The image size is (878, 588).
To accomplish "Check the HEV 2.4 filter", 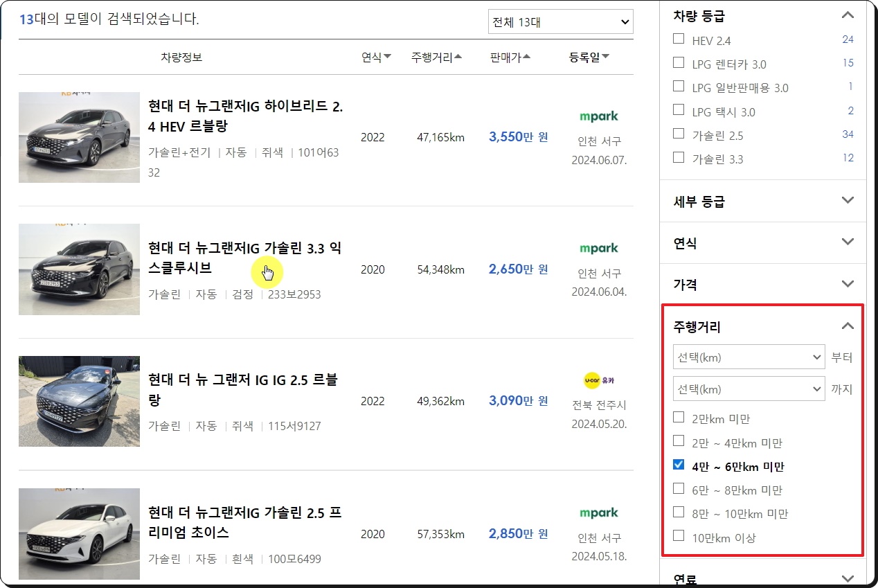I will tap(679, 39).
